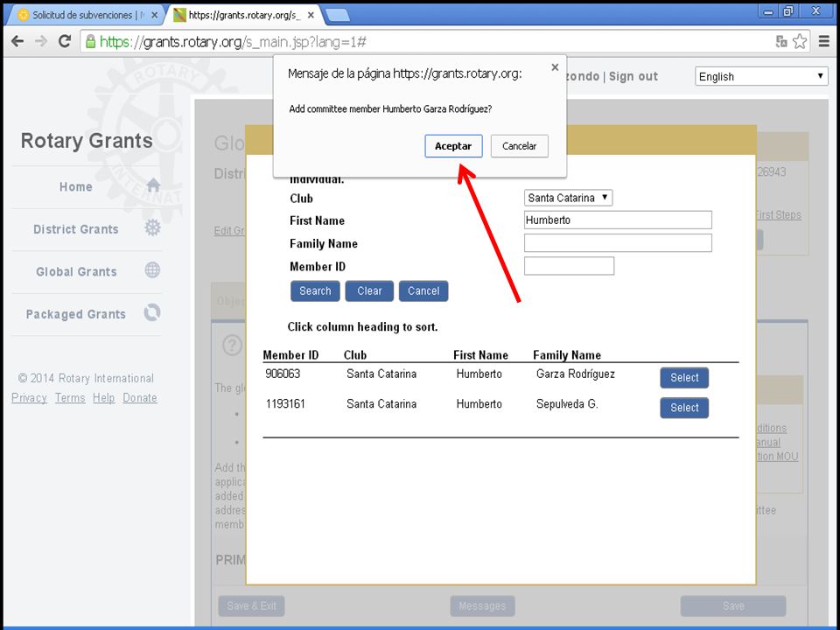This screenshot has width=840, height=630.
Task: Close the alert dialog with X
Action: [x=555, y=67]
